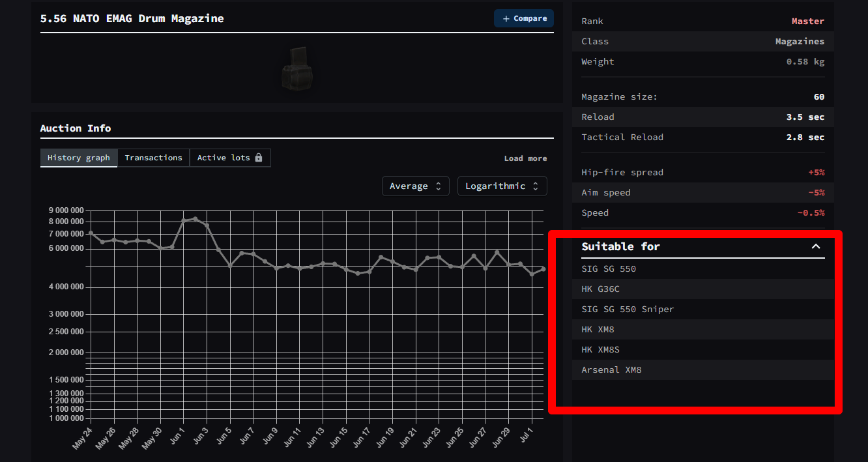Click the Aim speed -5% value
The image size is (868, 462).
pos(817,193)
